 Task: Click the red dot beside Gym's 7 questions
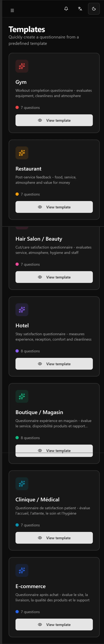tap(17, 108)
